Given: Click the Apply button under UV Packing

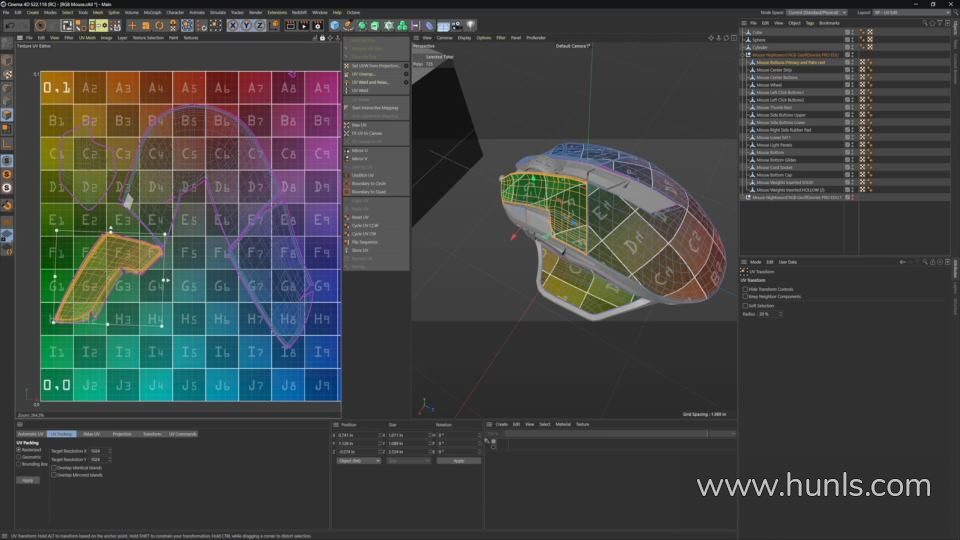Looking at the screenshot, I should 28,480.
